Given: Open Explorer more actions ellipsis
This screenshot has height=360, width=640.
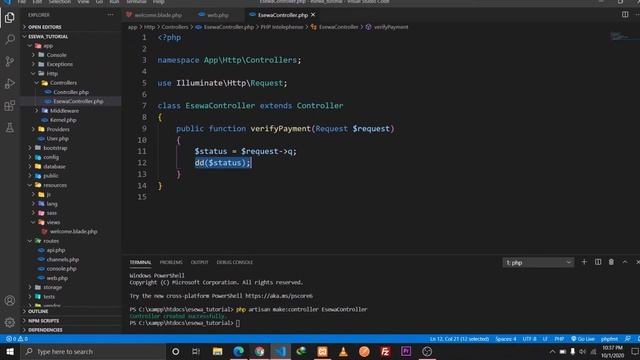Looking at the screenshot, I should click(111, 15).
